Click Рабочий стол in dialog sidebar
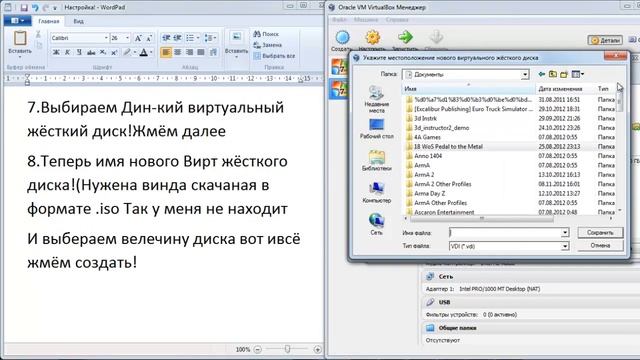 376,129
